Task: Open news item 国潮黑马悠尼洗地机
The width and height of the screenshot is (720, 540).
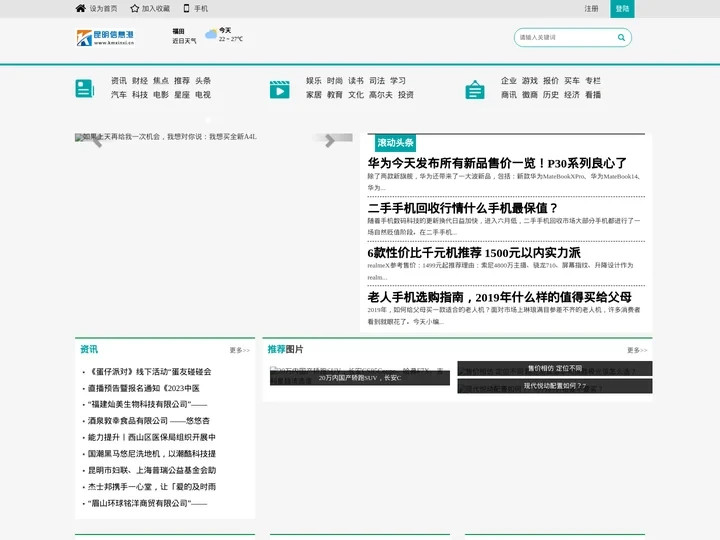Action: (x=152, y=454)
